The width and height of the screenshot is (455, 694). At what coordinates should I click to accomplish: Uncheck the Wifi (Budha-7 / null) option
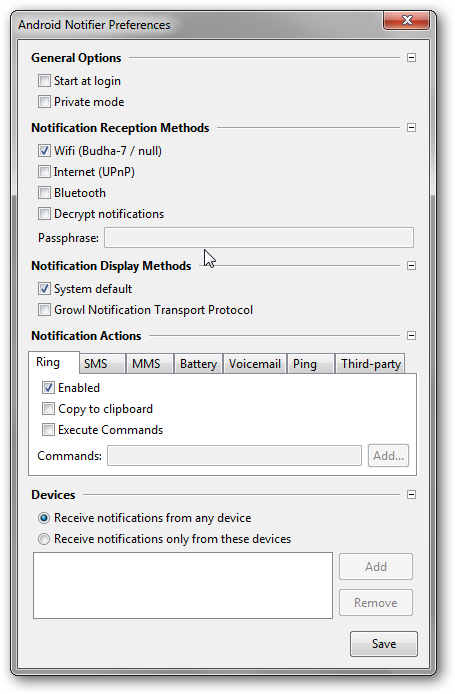pyautogui.click(x=44, y=151)
